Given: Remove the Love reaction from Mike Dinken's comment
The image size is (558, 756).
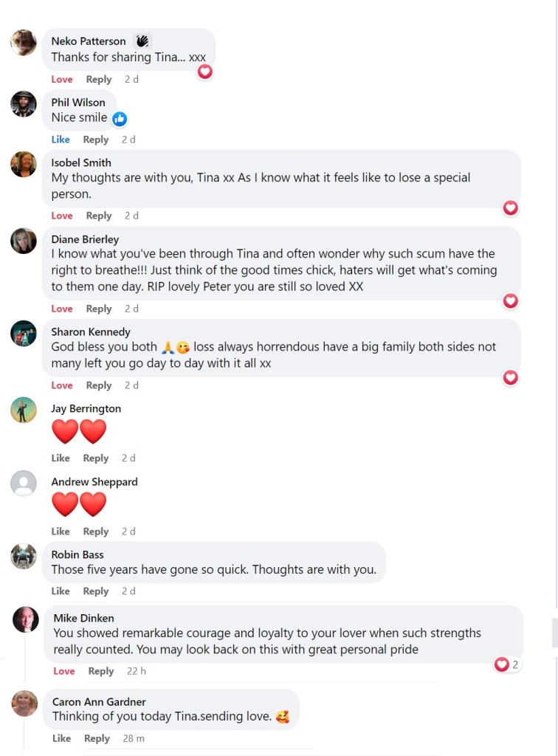Looking at the screenshot, I should 64,671.
